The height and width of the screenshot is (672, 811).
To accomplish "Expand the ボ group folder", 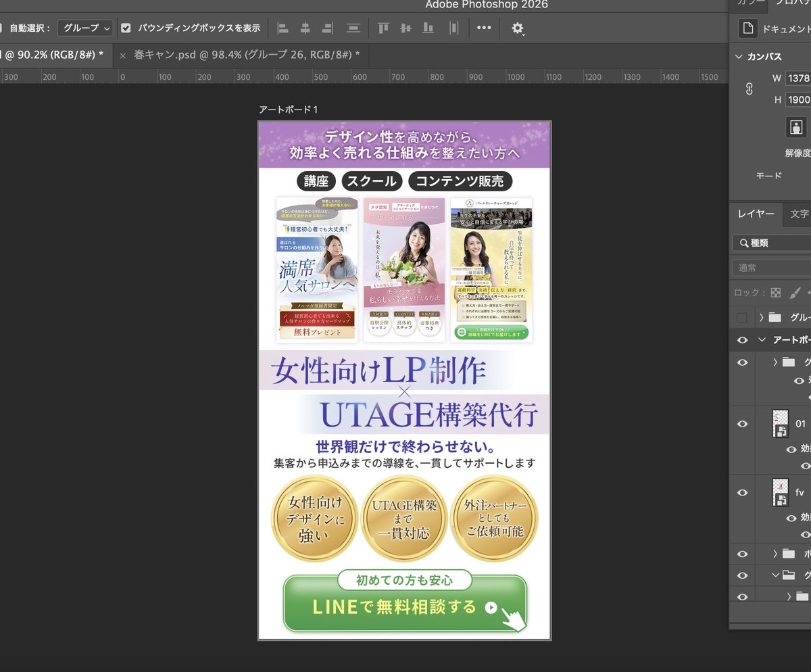I will (x=775, y=554).
